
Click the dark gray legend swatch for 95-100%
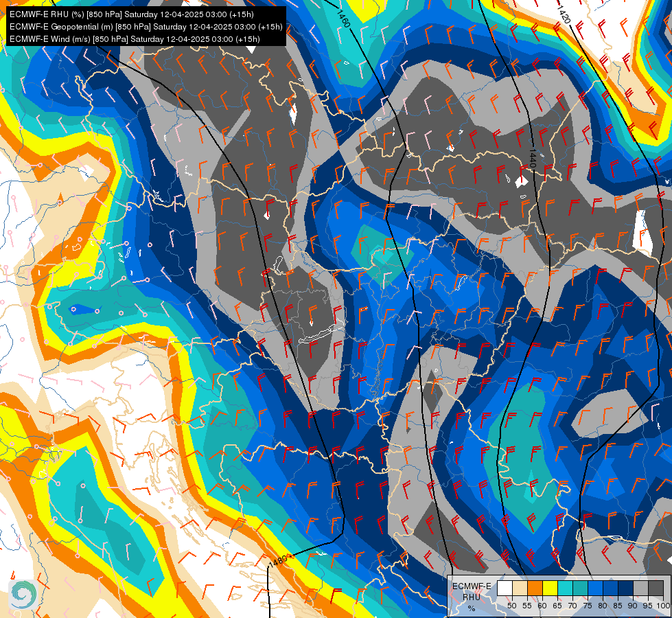[x=656, y=588]
